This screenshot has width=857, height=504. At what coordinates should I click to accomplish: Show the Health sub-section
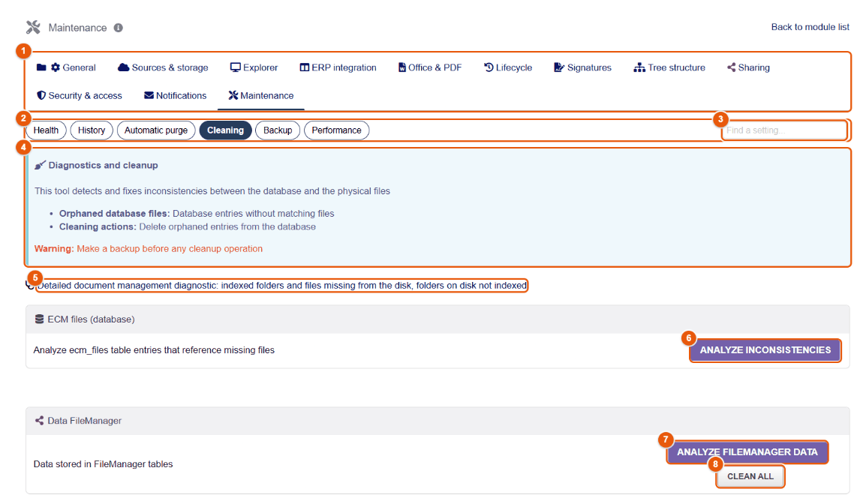click(46, 130)
